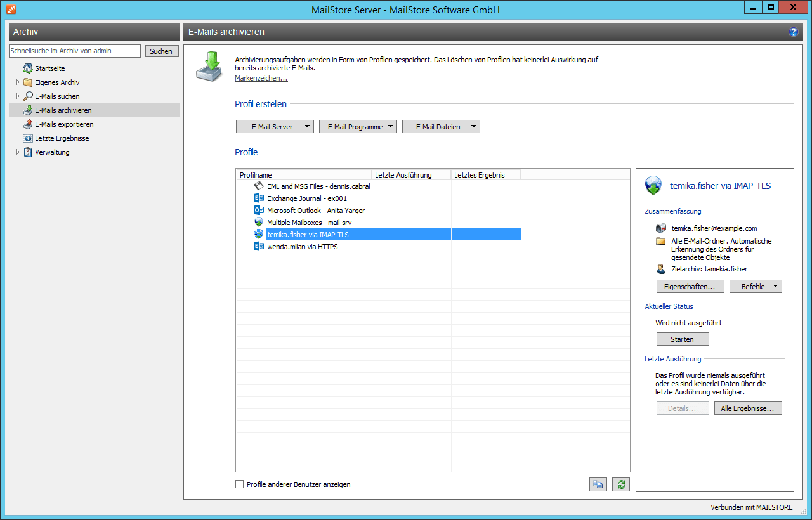Click the Verwaltung clipboard icon
Image resolution: width=812 pixels, height=520 pixels.
[28, 152]
